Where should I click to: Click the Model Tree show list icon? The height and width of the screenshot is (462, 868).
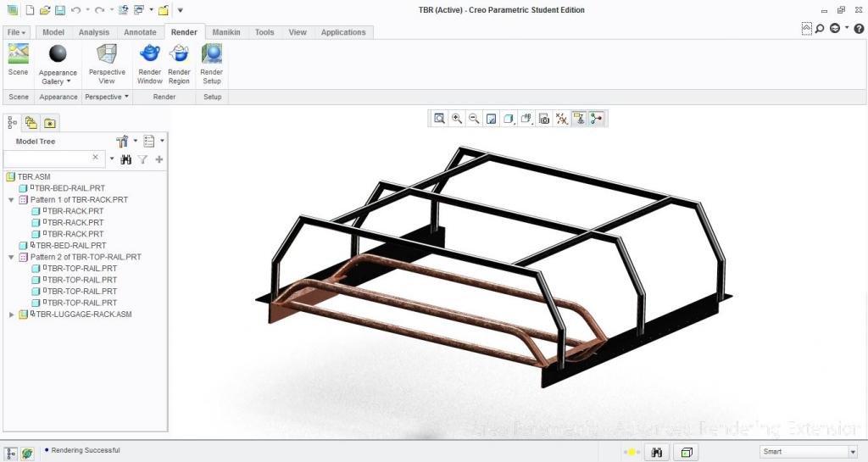149,141
